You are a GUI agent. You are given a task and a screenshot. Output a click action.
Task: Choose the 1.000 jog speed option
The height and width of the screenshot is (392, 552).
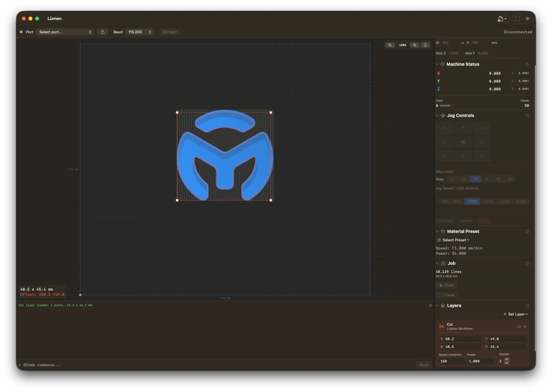471,202
